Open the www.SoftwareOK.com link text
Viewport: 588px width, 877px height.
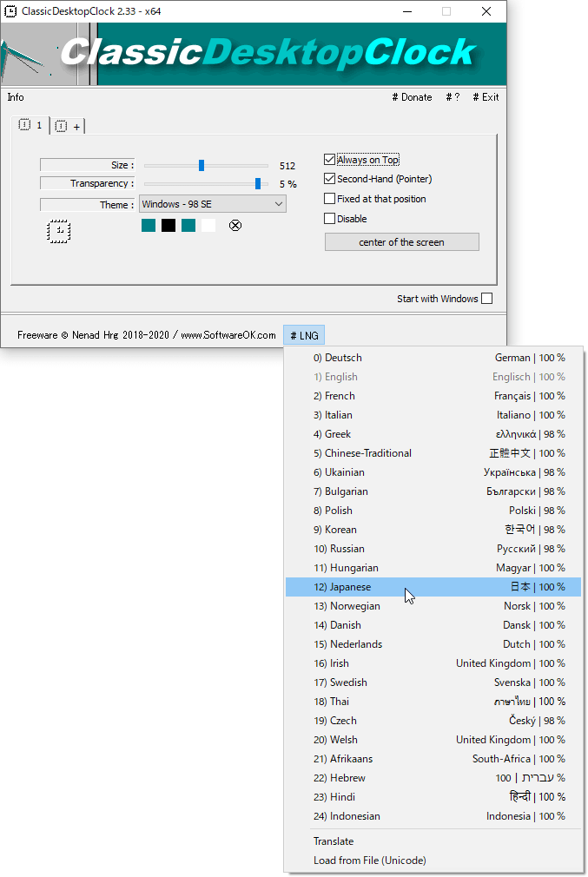228,335
